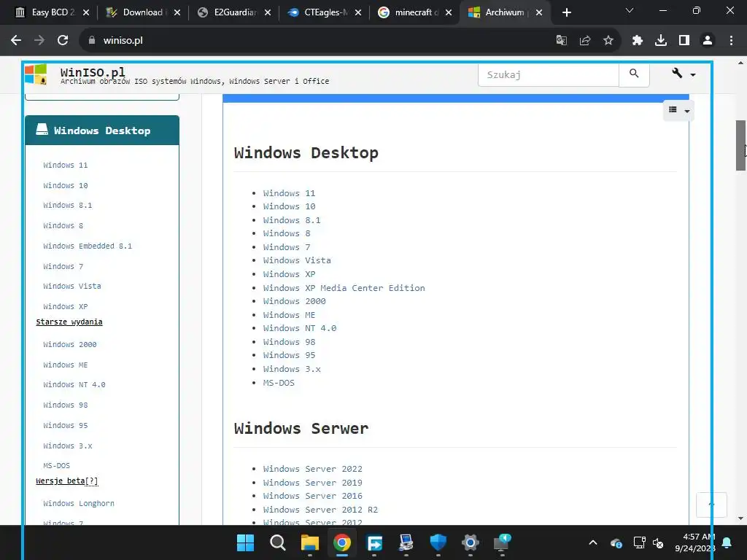Open Chrome downloads icon
Viewport: 747px width, 560px height.
(660, 41)
